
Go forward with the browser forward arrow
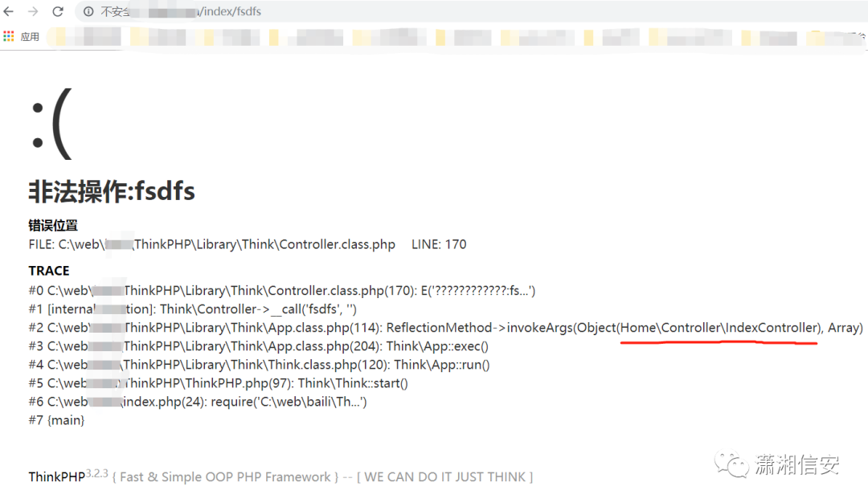tap(33, 11)
